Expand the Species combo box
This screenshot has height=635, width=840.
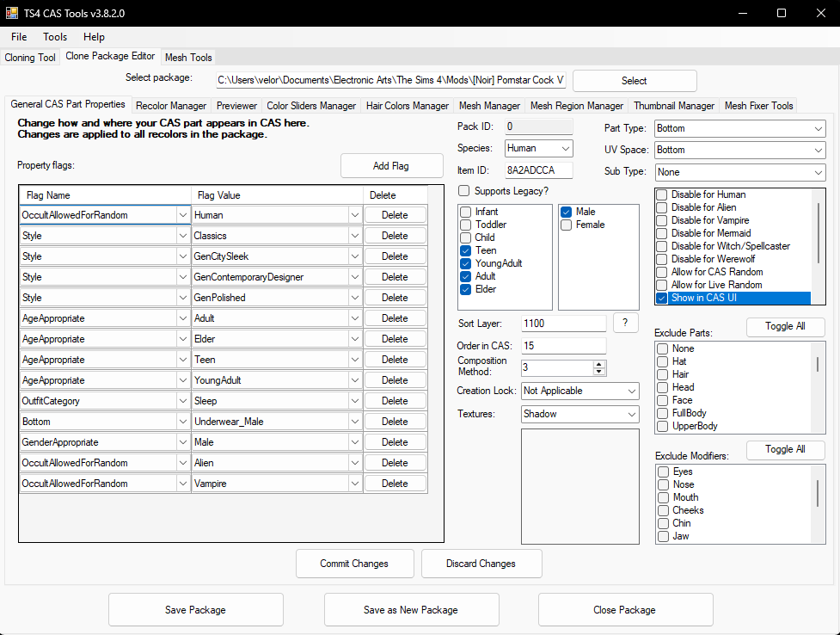538,148
